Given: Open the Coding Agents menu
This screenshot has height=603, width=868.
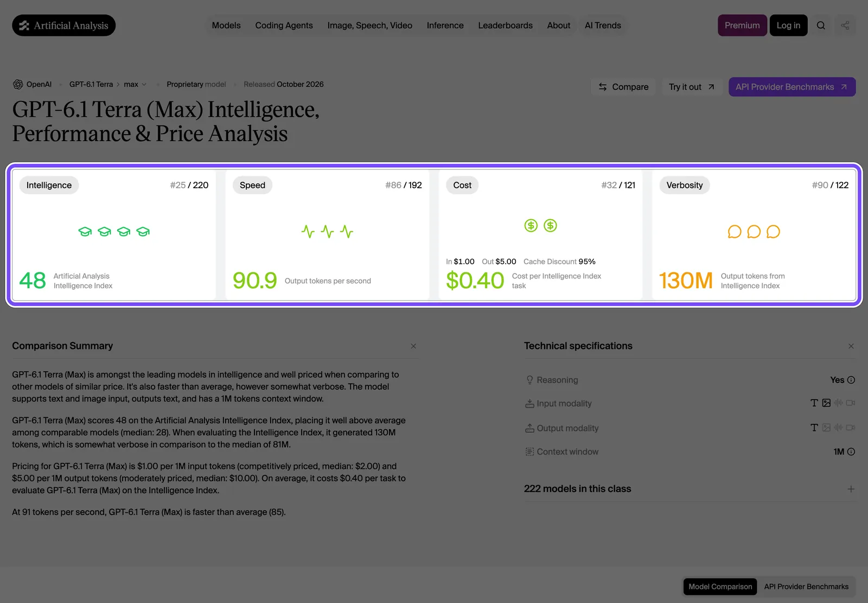Looking at the screenshot, I should [x=284, y=26].
